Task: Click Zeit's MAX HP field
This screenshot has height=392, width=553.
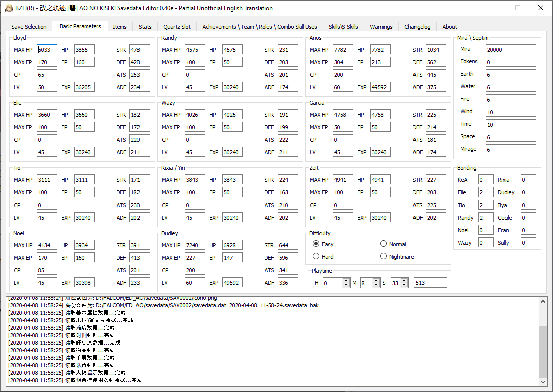Action: click(343, 180)
